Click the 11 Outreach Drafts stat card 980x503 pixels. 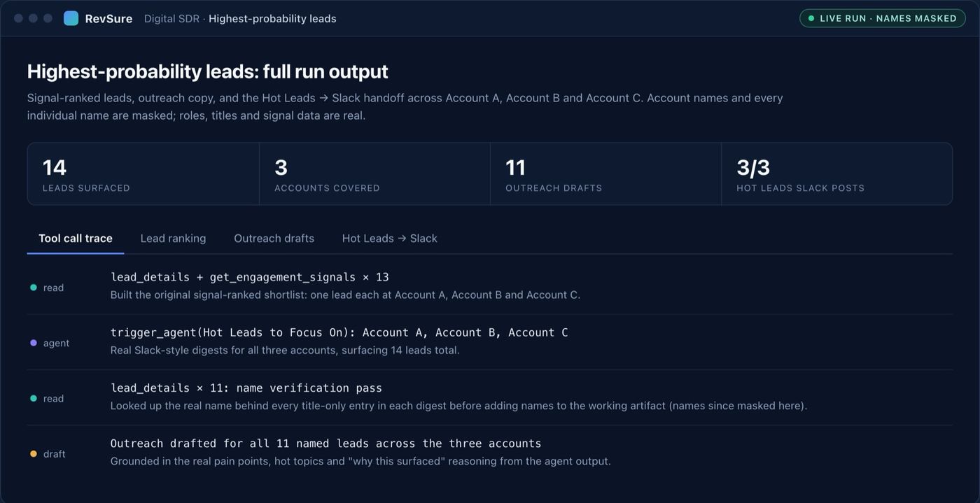pos(605,174)
